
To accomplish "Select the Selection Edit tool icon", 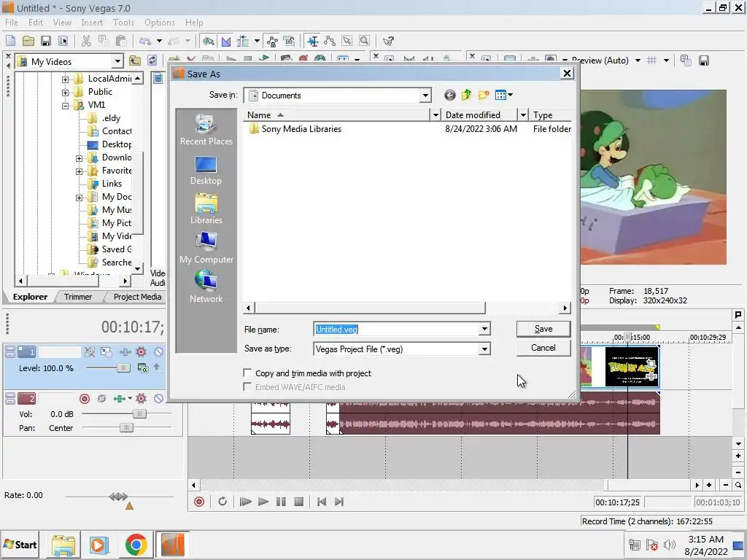I will click(x=347, y=41).
